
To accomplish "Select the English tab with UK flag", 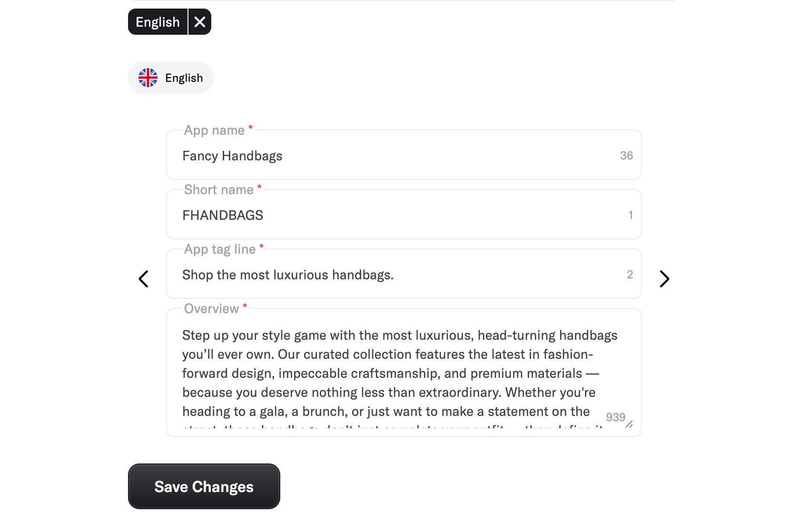I will click(170, 78).
